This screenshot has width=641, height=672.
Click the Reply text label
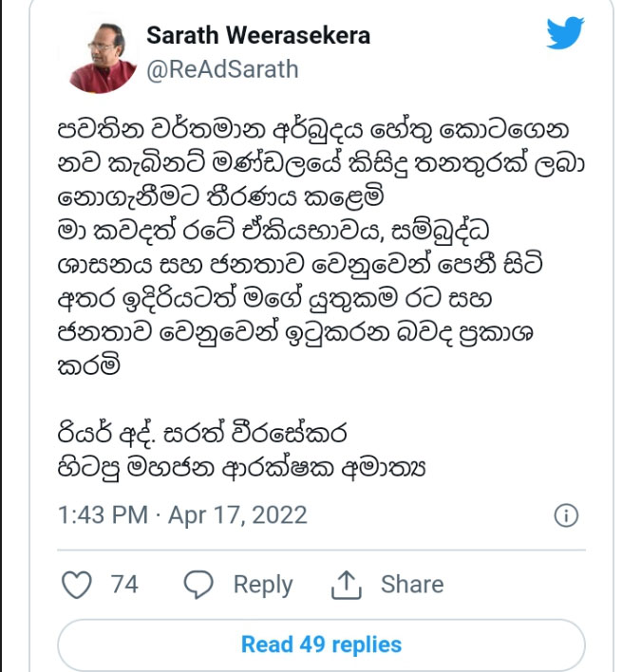point(262,585)
